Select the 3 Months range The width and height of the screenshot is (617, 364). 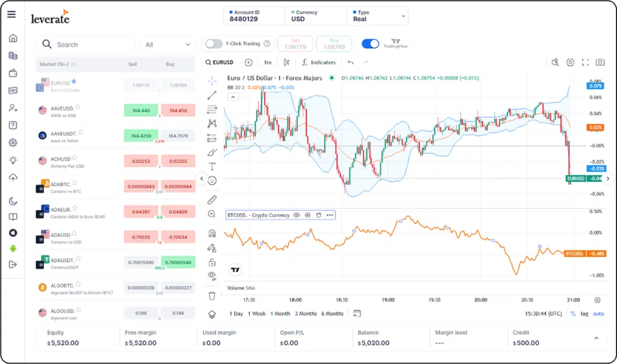[x=305, y=313]
